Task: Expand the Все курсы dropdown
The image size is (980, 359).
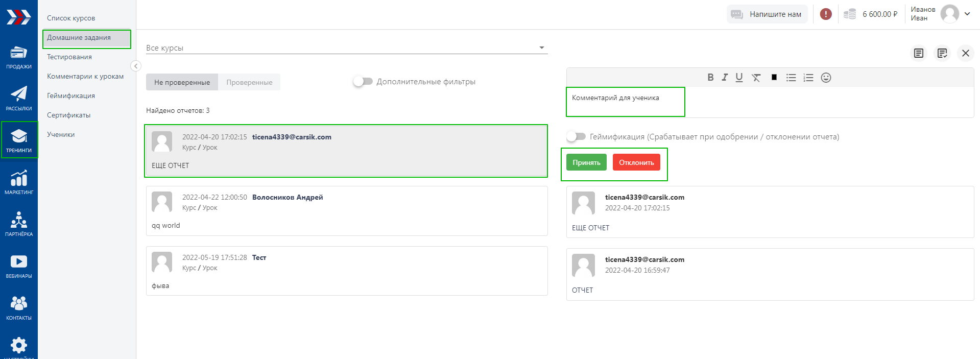Action: [x=541, y=48]
